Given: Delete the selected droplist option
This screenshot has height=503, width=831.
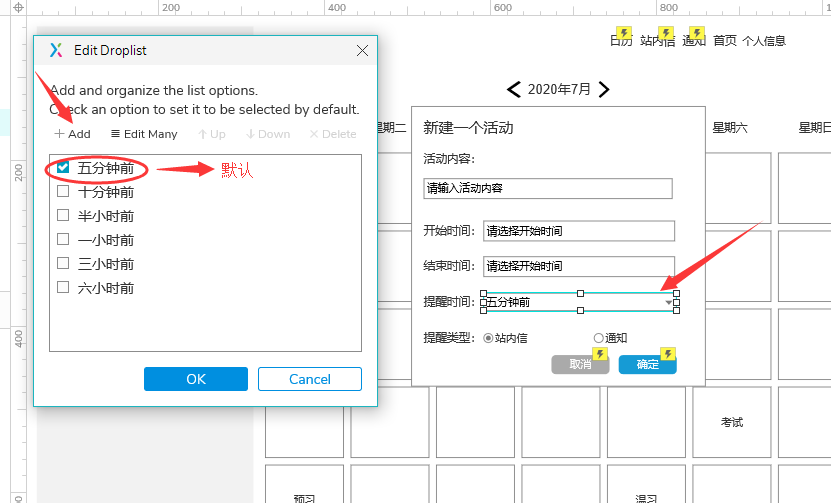Looking at the screenshot, I should pos(333,134).
